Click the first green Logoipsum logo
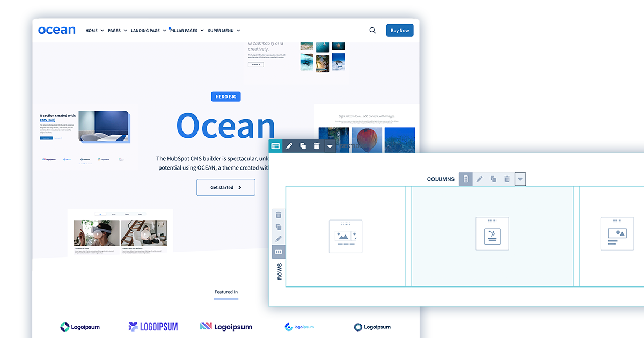This screenshot has height=338, width=644. 79,327
